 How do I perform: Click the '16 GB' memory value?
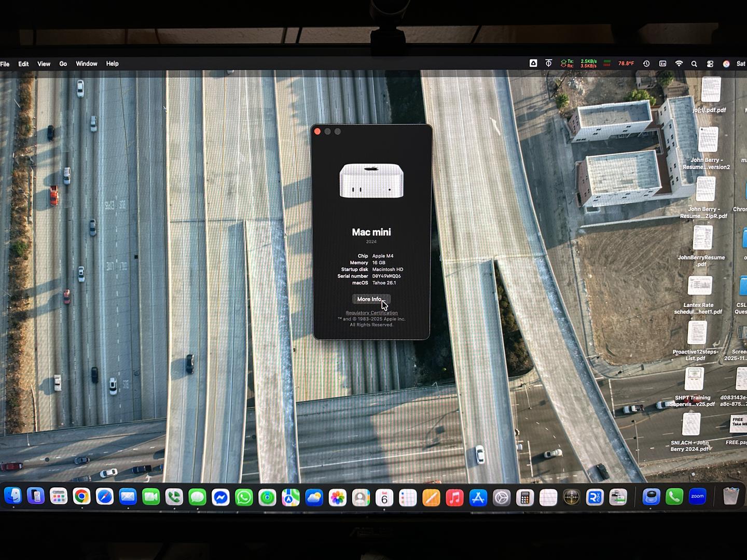[x=379, y=263]
